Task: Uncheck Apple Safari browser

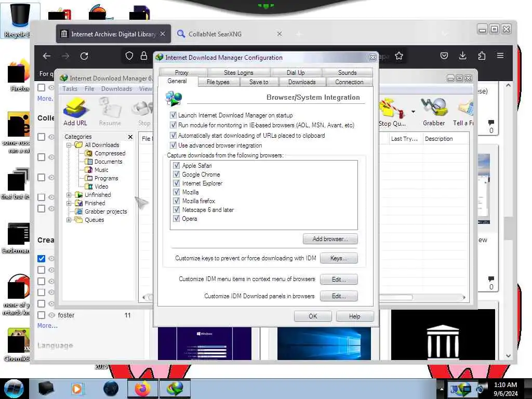Action: (x=177, y=166)
